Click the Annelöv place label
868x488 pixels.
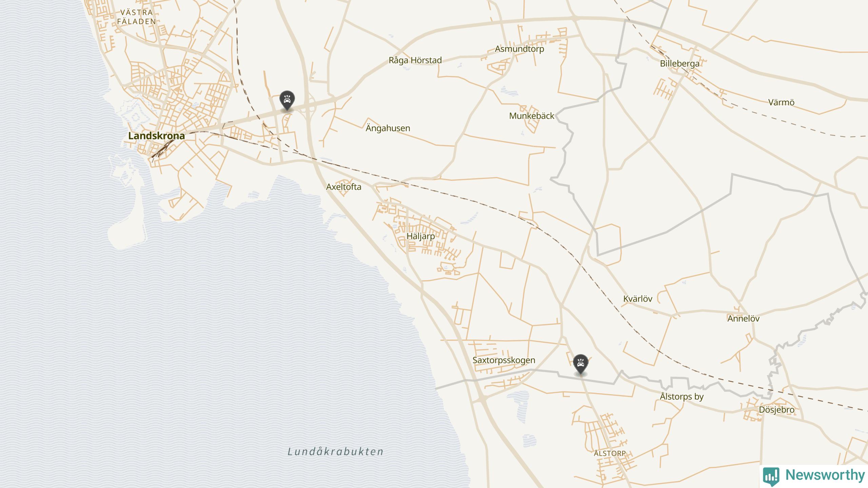[x=743, y=319]
